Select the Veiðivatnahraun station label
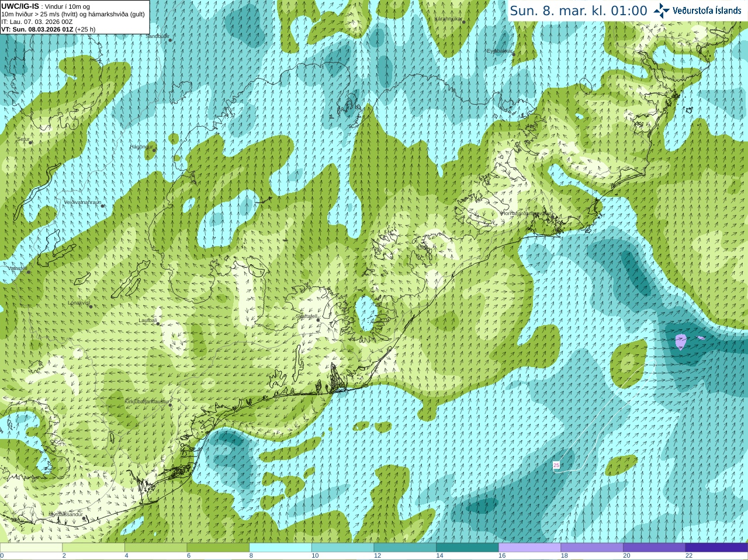The image size is (748, 560). click(82, 202)
